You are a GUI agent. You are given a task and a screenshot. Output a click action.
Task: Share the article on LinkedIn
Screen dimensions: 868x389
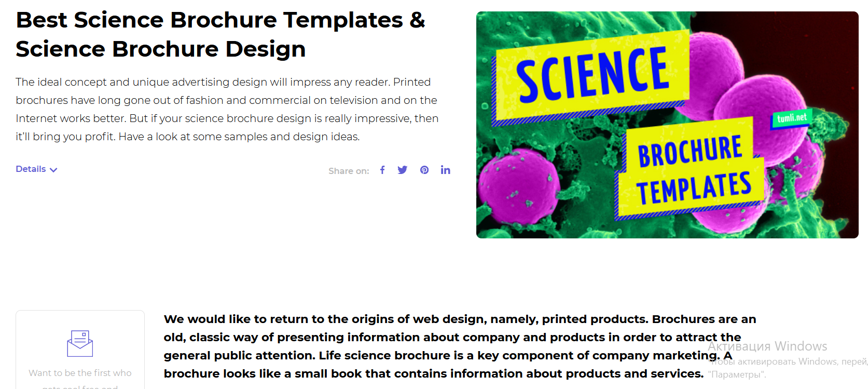pos(445,169)
